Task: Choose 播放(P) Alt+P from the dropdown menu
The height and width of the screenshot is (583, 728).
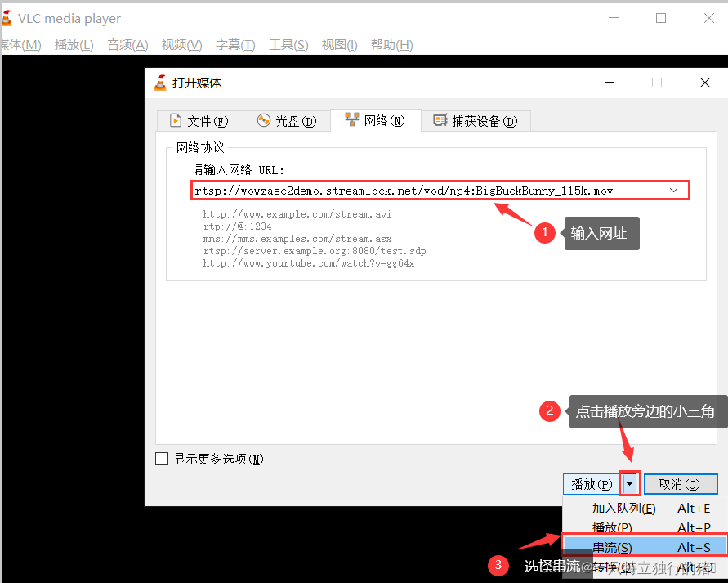Action: pos(645,527)
